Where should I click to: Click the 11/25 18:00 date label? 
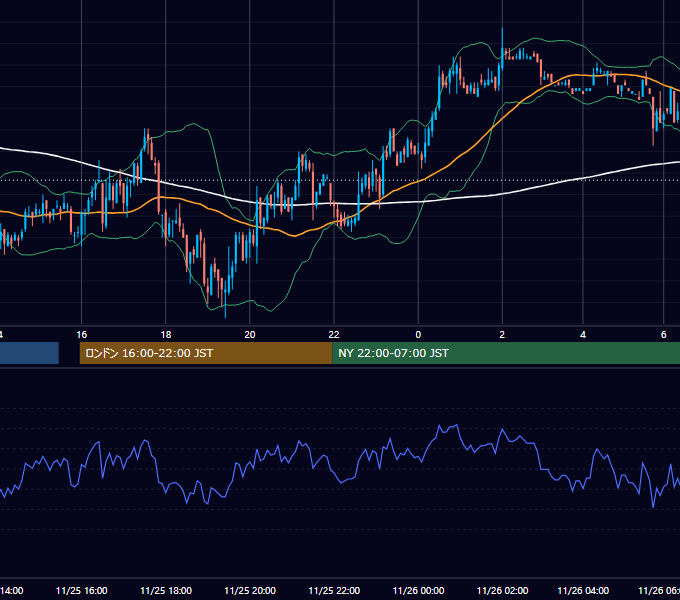pyautogui.click(x=166, y=590)
